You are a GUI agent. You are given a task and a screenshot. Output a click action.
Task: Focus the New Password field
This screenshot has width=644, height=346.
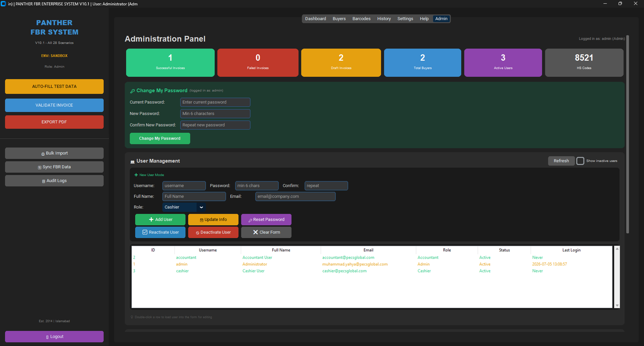pos(215,114)
